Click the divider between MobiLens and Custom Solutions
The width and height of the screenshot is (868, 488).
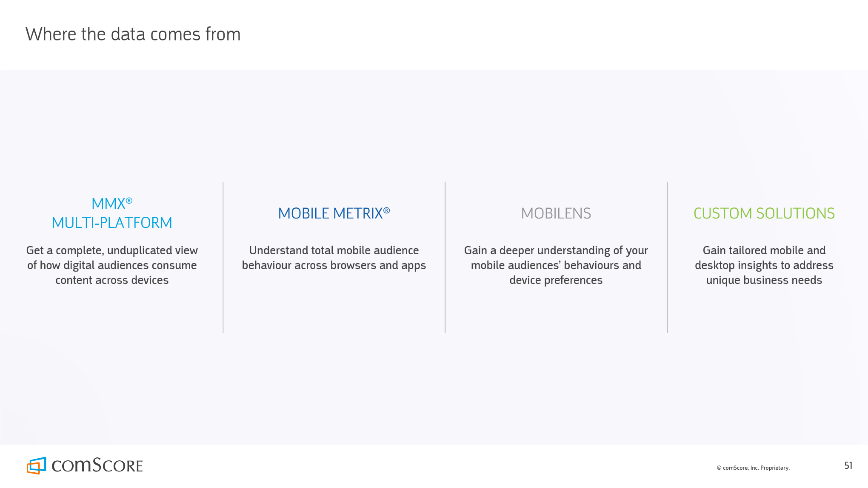tap(667, 257)
